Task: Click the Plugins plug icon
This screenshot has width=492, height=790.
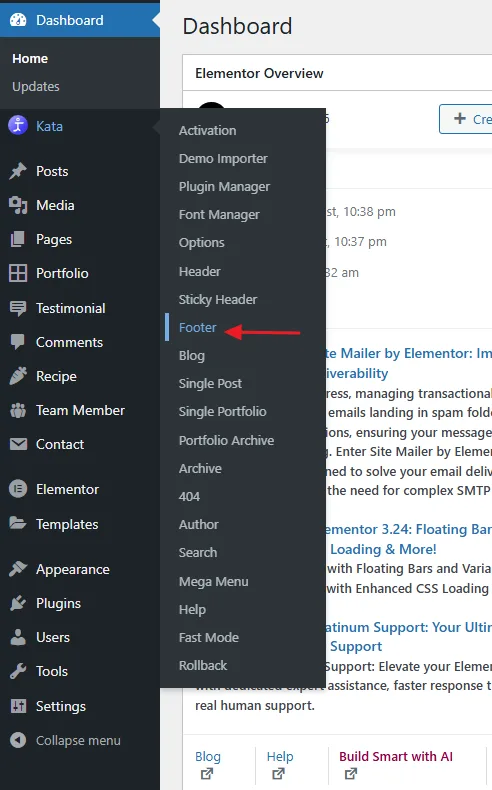Action: tap(18, 603)
